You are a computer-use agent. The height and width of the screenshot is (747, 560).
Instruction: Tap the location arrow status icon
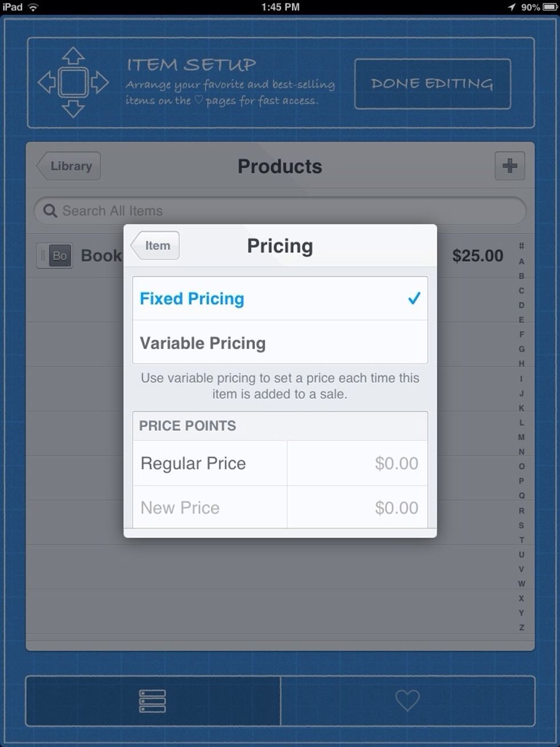tap(511, 7)
